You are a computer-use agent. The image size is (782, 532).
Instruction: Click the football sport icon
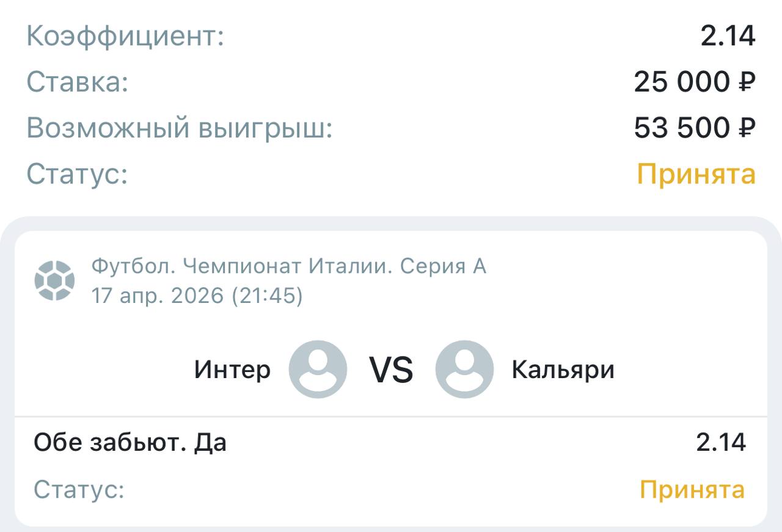[x=54, y=280]
